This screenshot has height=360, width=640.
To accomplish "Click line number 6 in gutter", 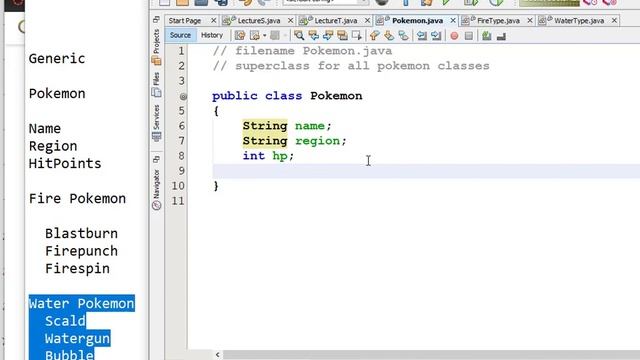I will [x=181, y=126].
